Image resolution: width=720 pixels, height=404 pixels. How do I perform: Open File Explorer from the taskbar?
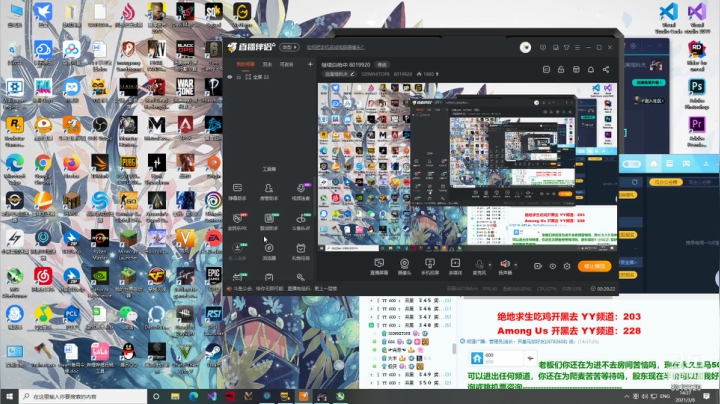[175, 396]
